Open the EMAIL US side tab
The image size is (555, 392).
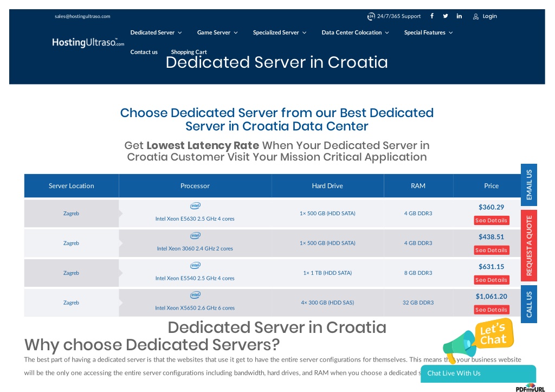point(529,185)
